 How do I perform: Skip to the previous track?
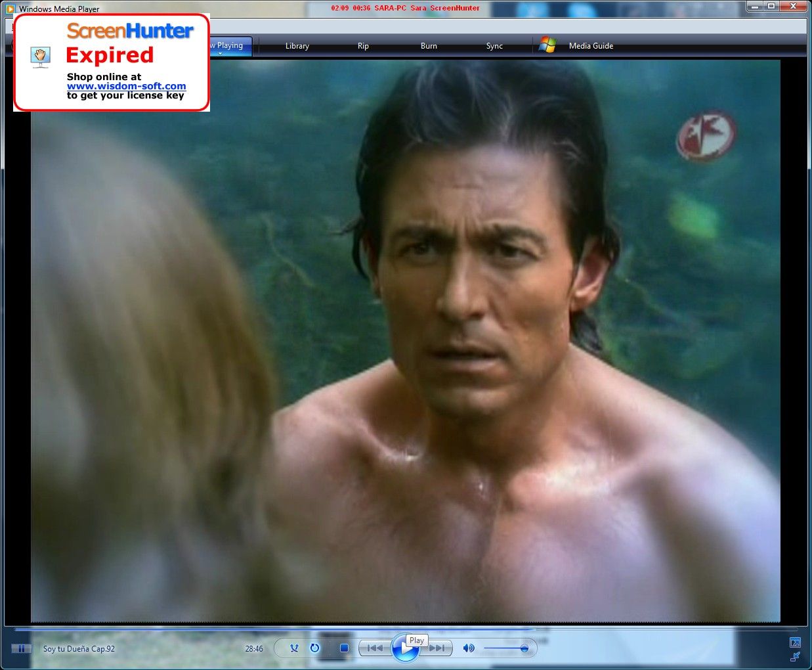point(374,648)
